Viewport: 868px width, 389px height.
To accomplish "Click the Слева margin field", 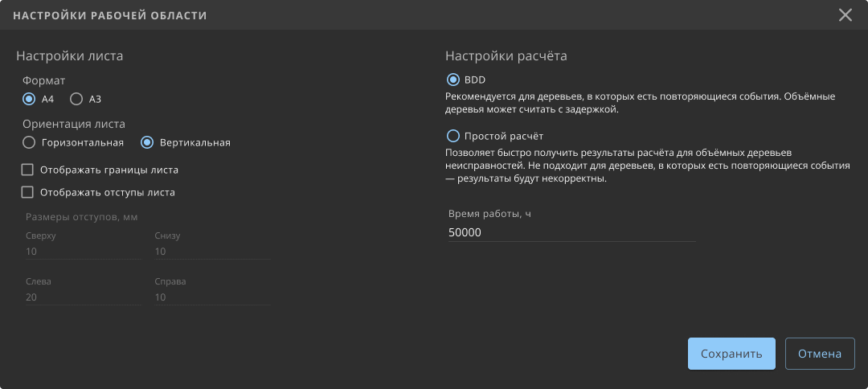I will tap(83, 297).
